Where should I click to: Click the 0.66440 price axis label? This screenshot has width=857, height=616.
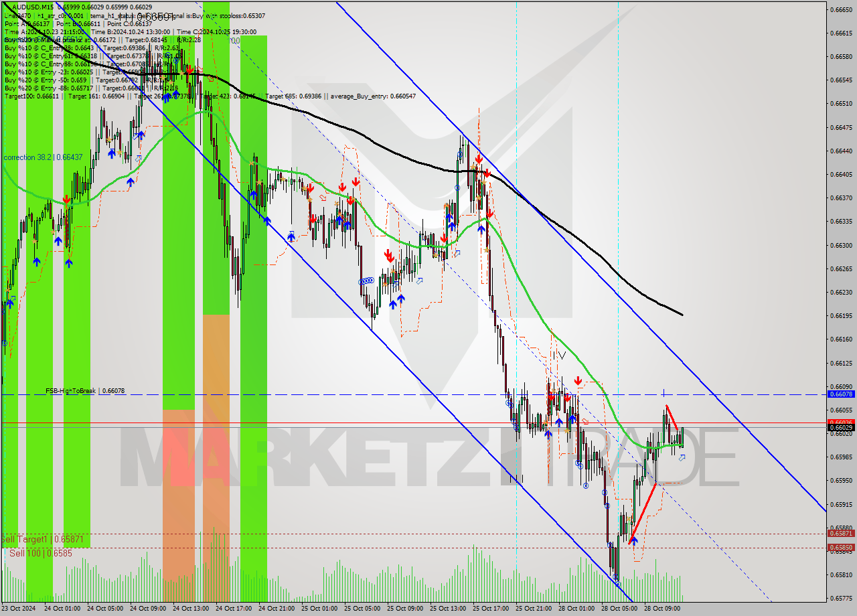[841, 151]
